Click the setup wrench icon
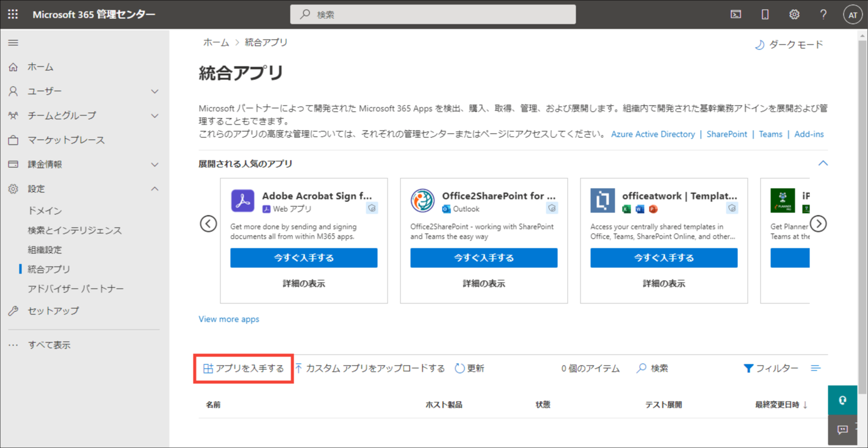Image resolution: width=868 pixels, height=448 pixels. [x=13, y=311]
